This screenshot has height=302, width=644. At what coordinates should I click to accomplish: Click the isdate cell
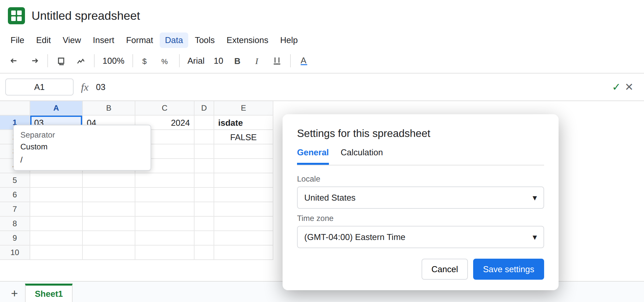point(243,122)
